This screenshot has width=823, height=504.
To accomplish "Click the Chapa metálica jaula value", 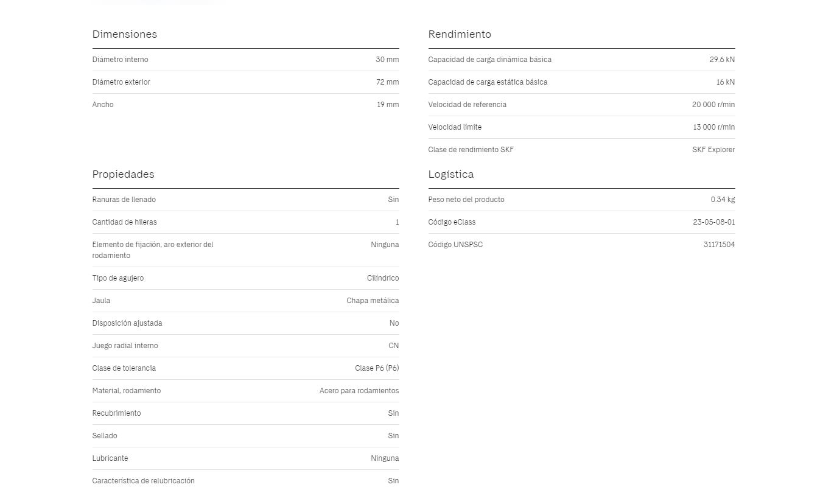I will 373,301.
